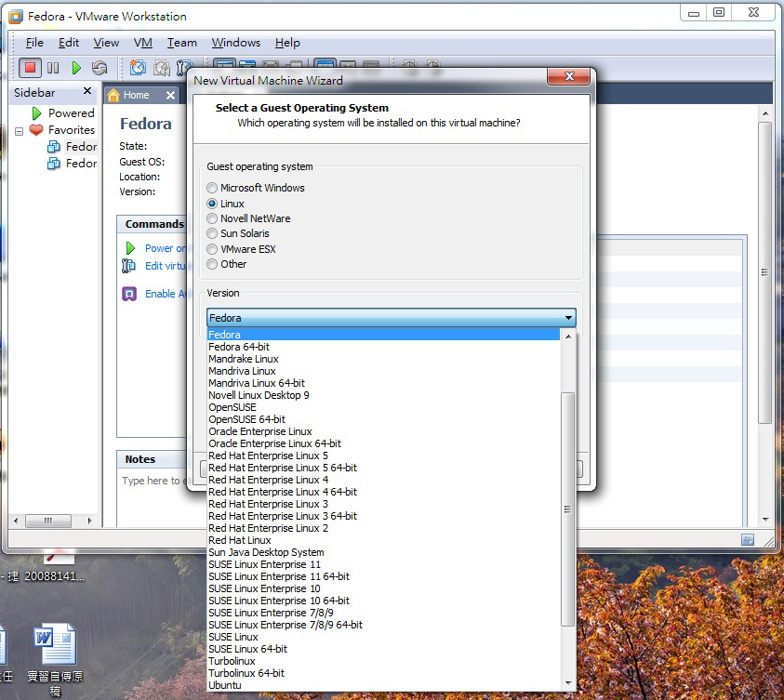Select the Linux radio button
The width and height of the screenshot is (784, 700).
[x=212, y=204]
